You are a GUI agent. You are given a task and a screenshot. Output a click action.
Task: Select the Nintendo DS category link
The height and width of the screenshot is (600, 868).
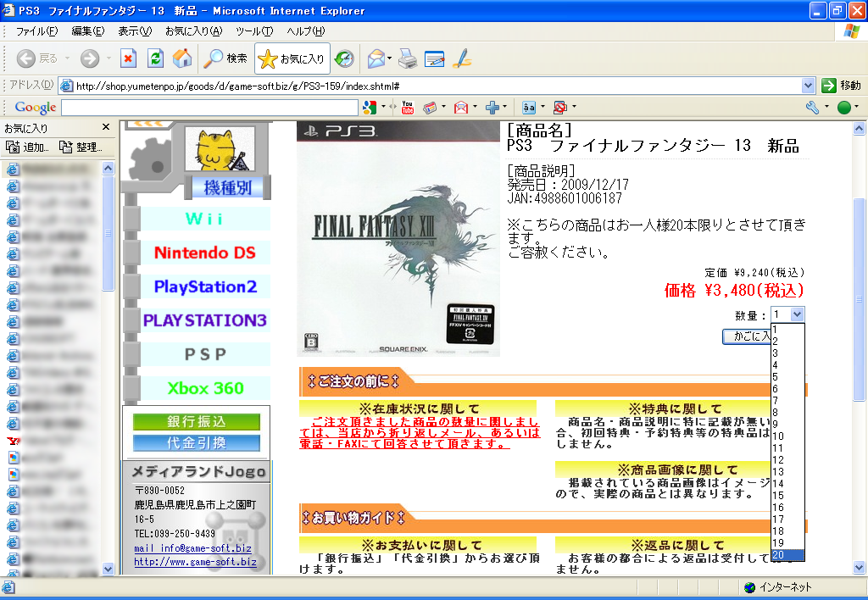(x=205, y=253)
